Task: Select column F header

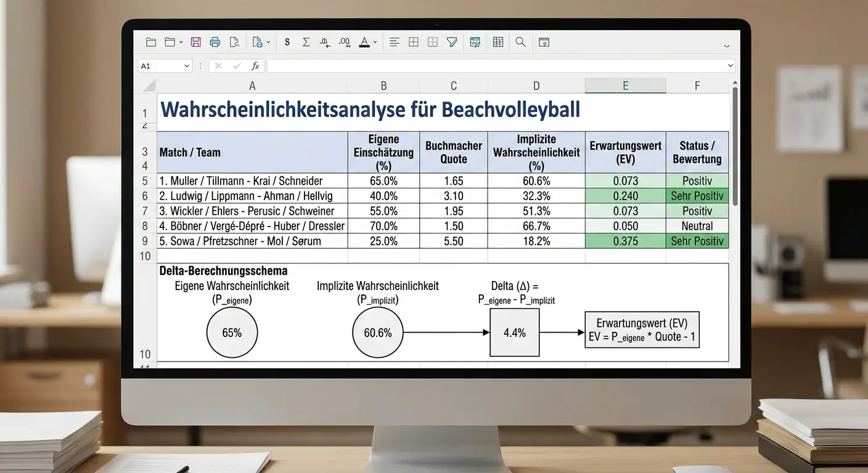Action: click(697, 86)
